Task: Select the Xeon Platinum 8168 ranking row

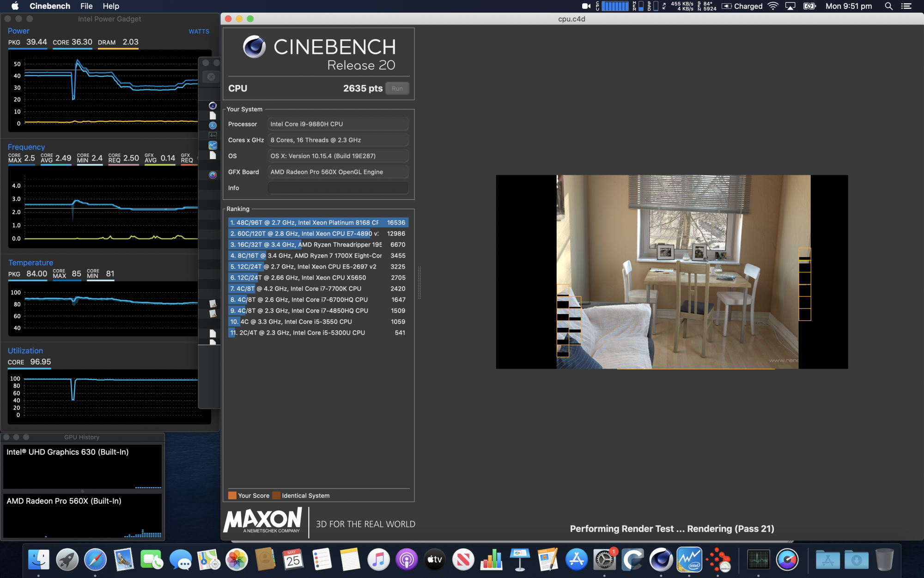Action: point(318,222)
